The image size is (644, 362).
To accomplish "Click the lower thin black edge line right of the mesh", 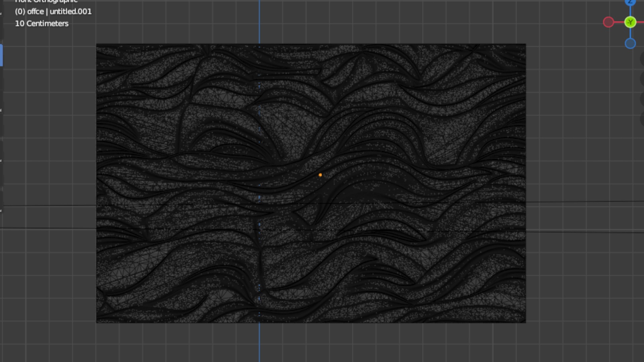I will (x=584, y=232).
